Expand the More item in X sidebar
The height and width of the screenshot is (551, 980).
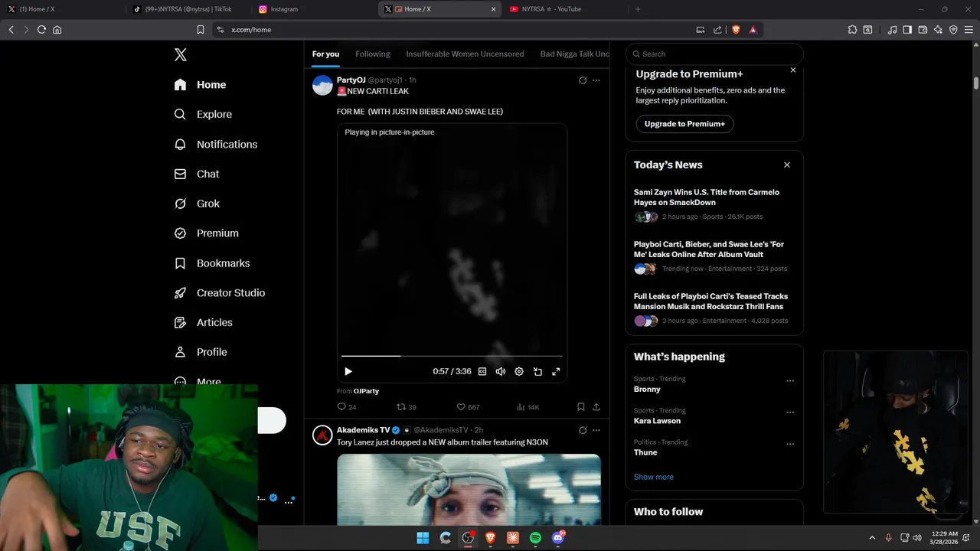tap(198, 381)
